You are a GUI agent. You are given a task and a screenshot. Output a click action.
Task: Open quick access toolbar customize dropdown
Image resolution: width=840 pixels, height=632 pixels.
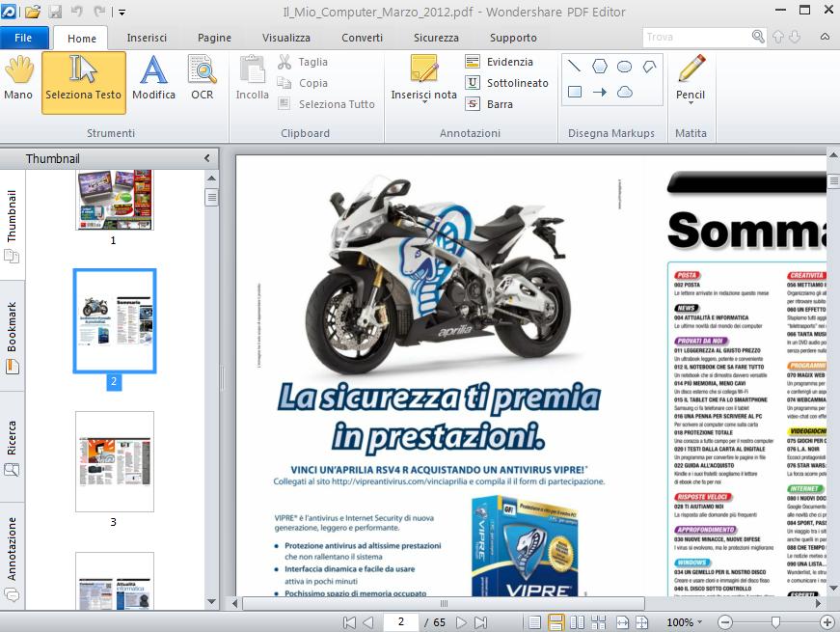(x=122, y=12)
